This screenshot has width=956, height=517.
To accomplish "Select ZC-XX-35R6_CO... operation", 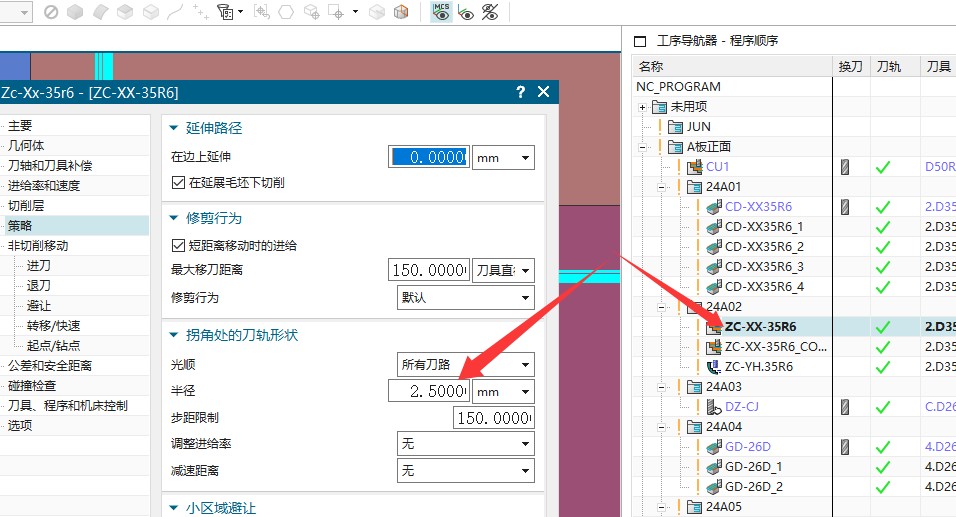I will (776, 347).
